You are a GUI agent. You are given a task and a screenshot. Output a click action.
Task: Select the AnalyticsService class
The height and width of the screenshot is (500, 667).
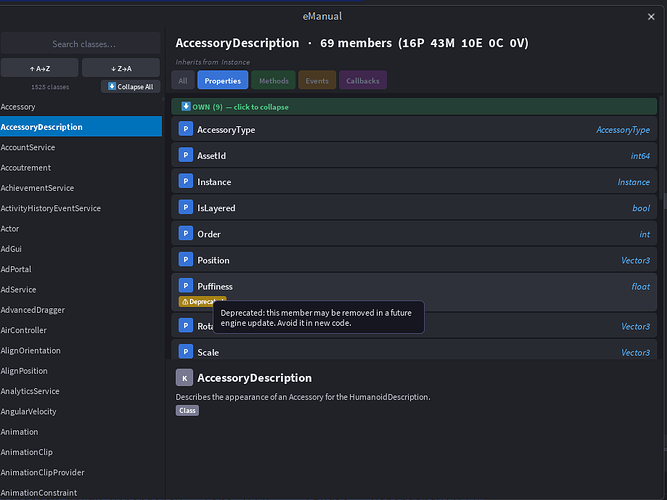point(81,391)
